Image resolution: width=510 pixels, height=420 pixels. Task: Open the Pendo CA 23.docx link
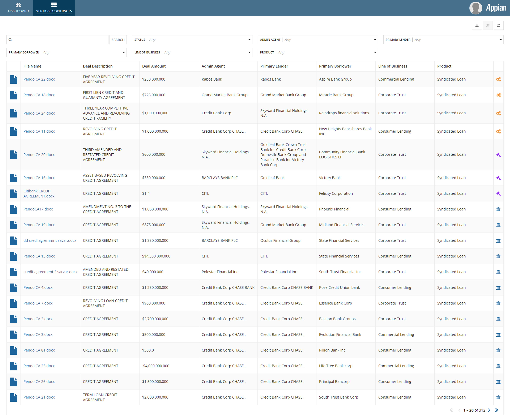[x=39, y=366]
